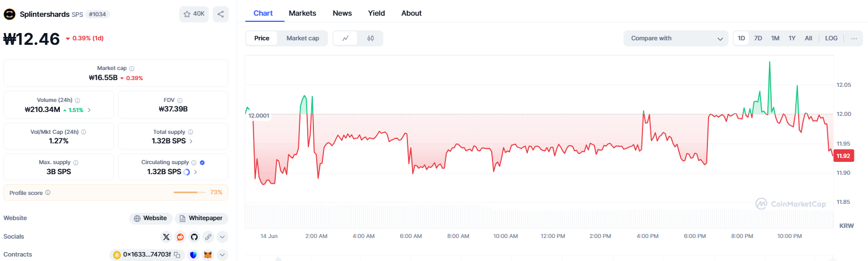
Task: Click the Splintershards coin logo
Action: 10,14
